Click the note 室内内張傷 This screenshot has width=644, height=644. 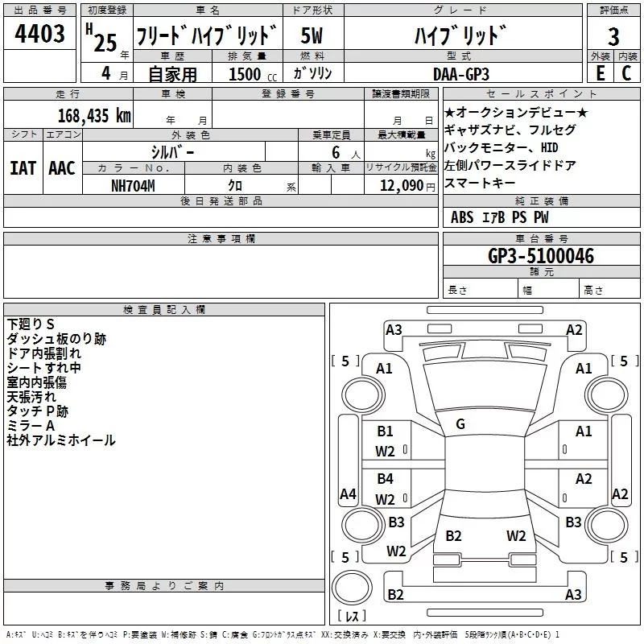(x=36, y=382)
